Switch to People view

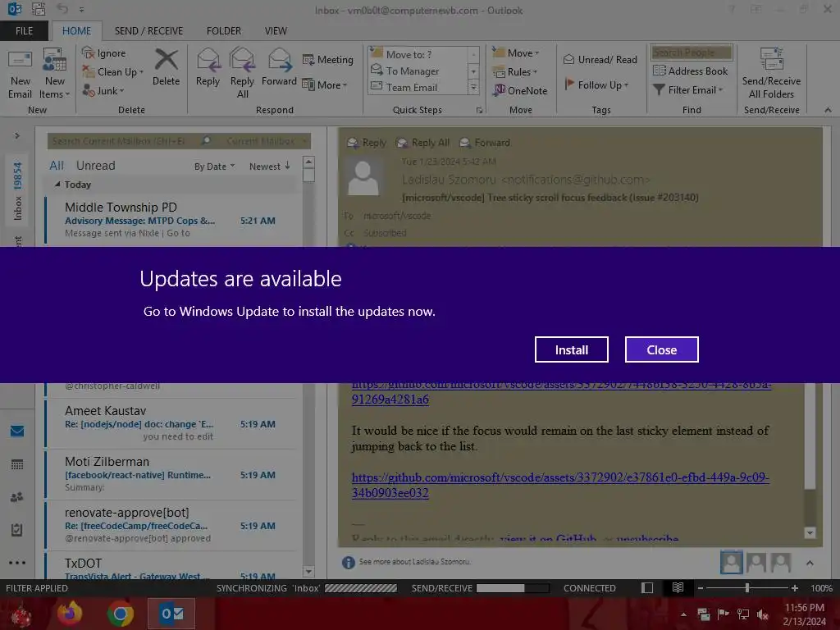point(17,497)
